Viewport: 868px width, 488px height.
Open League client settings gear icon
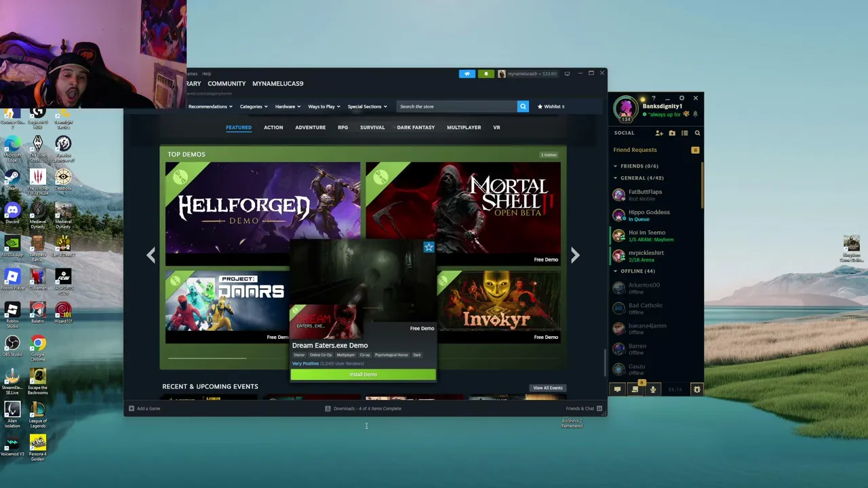pos(682,98)
